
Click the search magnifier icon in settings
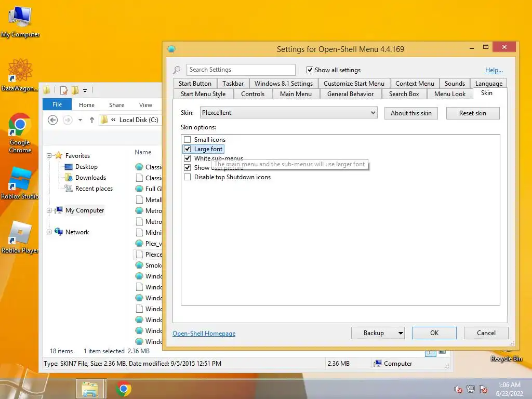pos(177,70)
